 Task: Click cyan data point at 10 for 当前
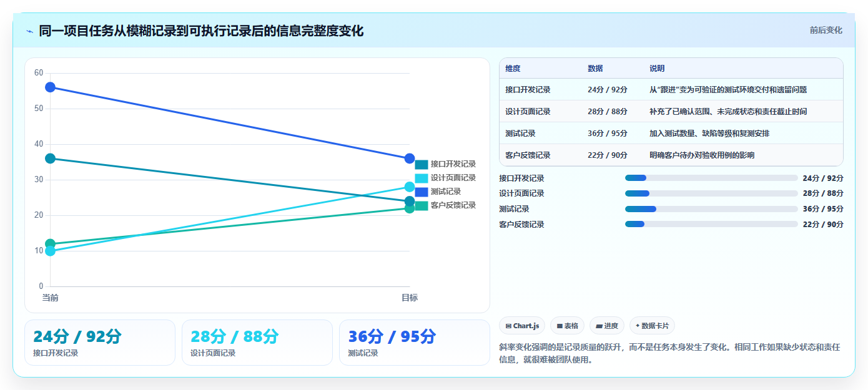tap(50, 251)
